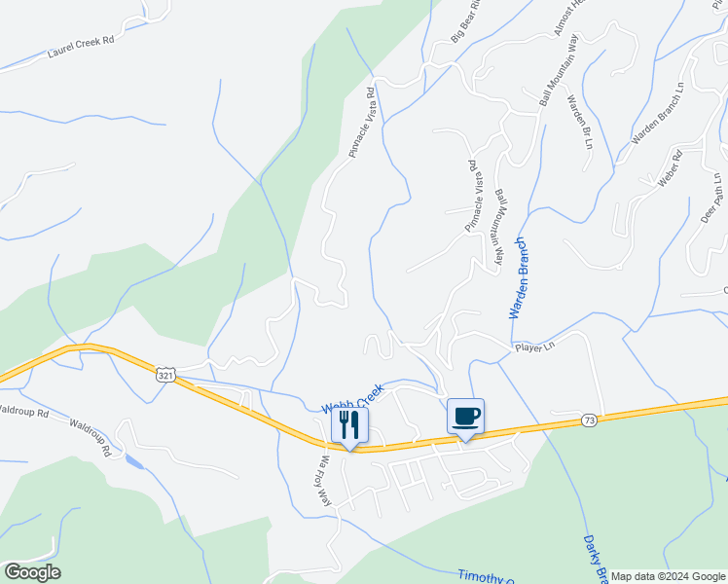Click the Big Bear road label

(x=465, y=21)
